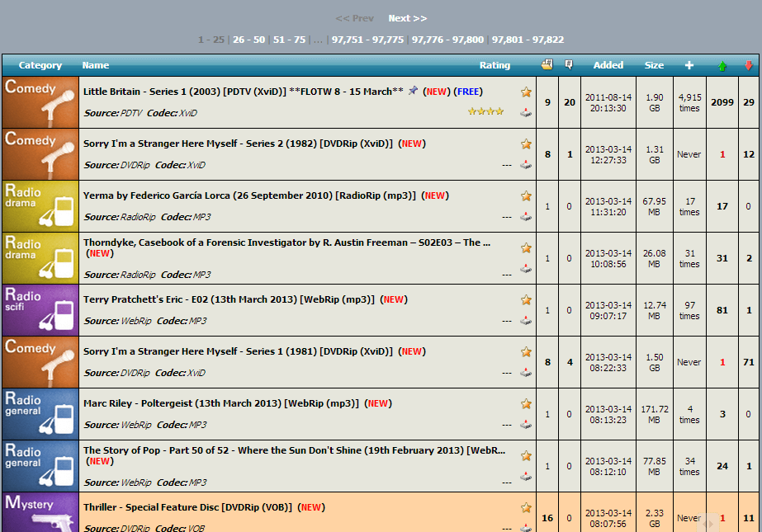
Task: Bookmark Marc Riley Poltergeist star icon
Action: [526, 403]
